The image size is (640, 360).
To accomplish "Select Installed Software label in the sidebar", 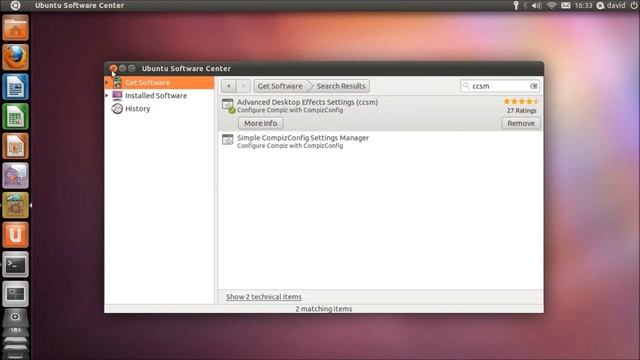I will (156, 96).
